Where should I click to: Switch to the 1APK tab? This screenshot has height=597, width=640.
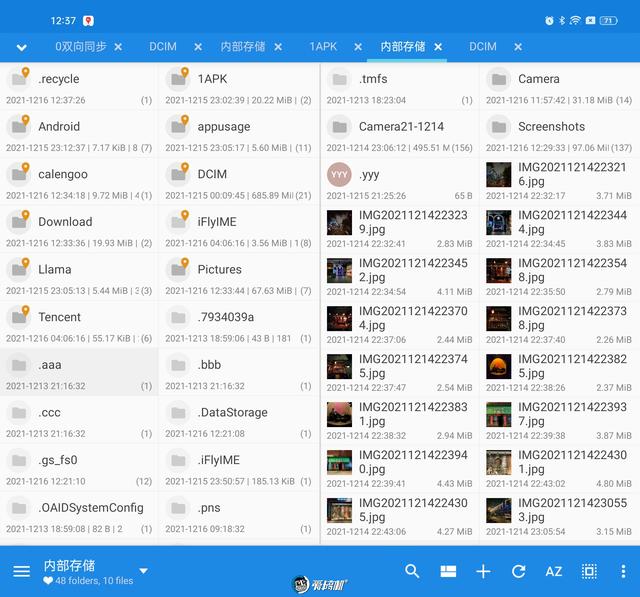point(323,47)
